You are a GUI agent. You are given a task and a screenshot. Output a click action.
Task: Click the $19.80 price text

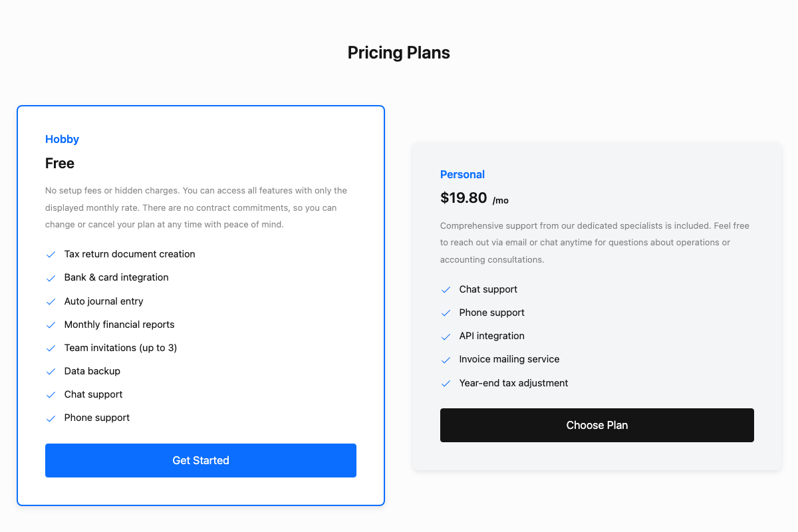pos(462,198)
